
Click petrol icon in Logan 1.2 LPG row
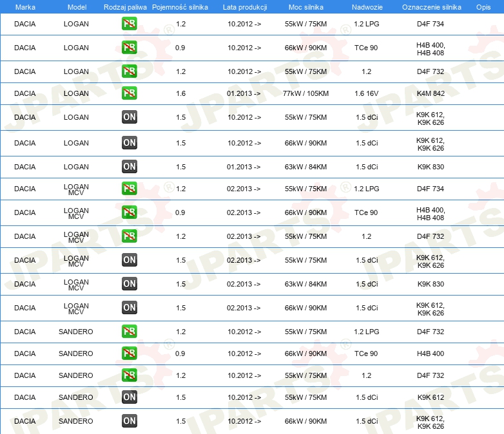tap(129, 24)
